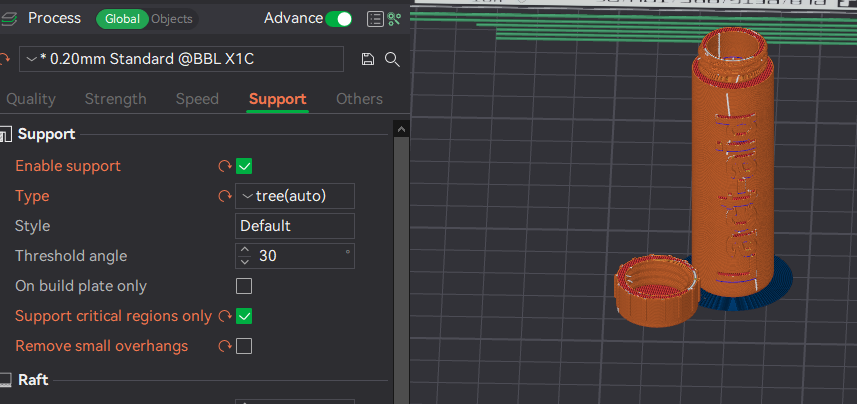857x404 pixels.
Task: Reset Remove small overhangs arrow icon
Action: (x=224, y=346)
